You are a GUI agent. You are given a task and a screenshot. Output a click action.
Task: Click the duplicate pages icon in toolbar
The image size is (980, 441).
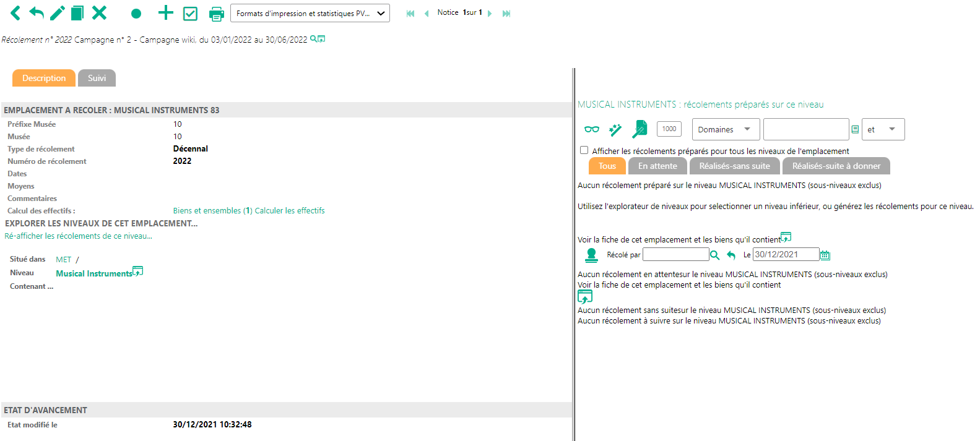[77, 13]
